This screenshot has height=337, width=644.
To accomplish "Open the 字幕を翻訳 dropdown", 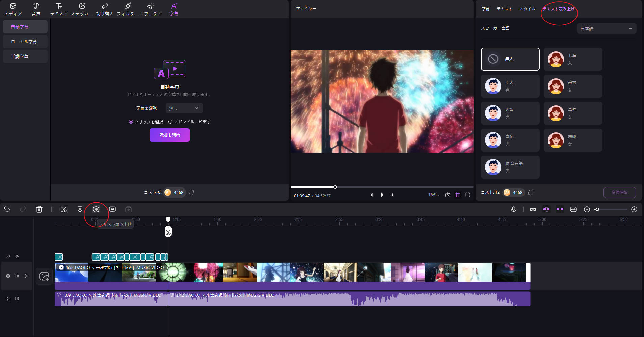I will coord(184,108).
